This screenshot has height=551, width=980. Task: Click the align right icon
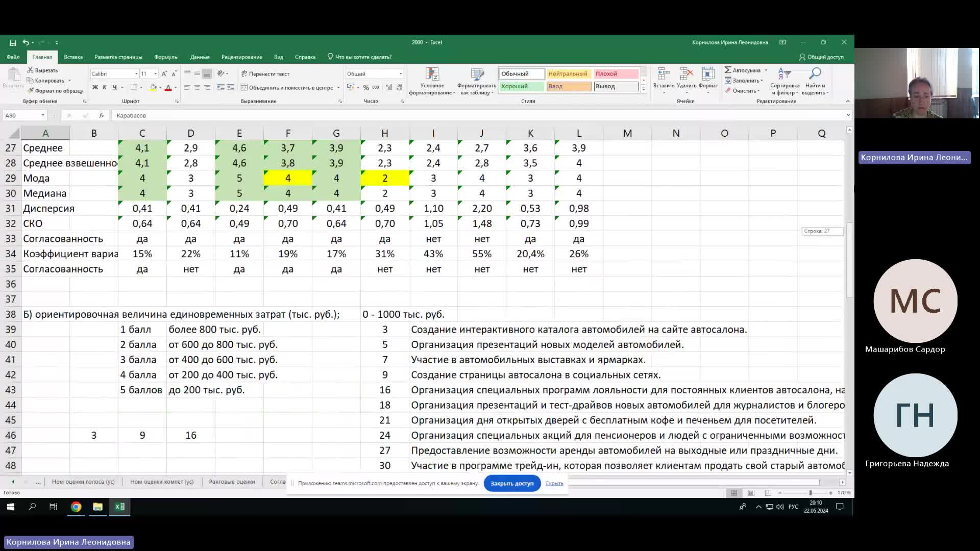pos(207,88)
